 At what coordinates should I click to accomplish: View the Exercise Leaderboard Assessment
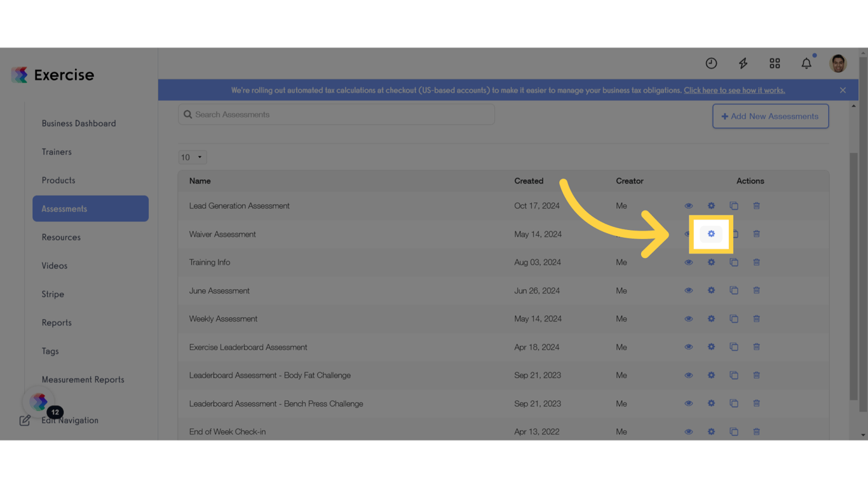[x=688, y=347]
